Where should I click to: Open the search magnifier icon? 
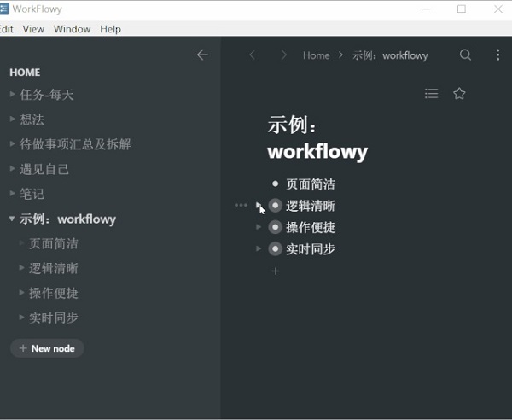point(465,55)
